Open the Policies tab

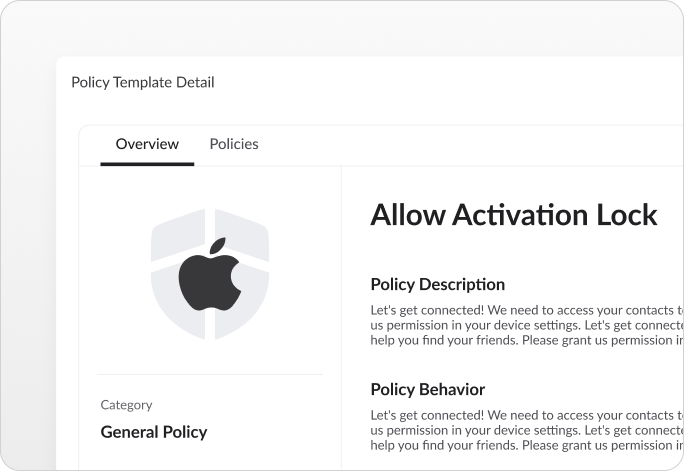(x=234, y=144)
